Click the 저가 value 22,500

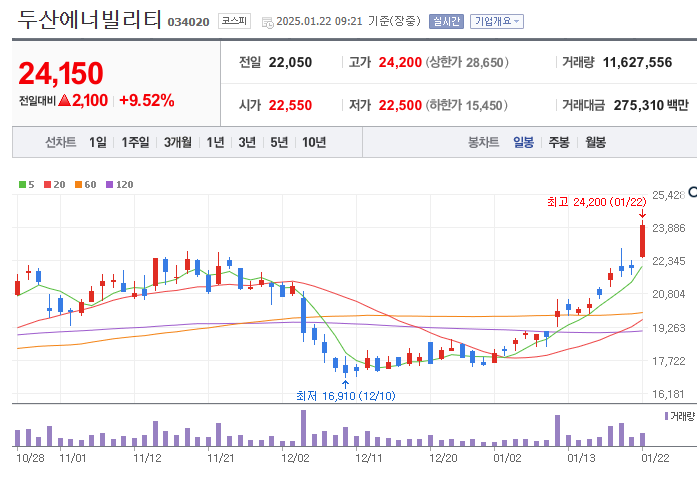tap(400, 105)
